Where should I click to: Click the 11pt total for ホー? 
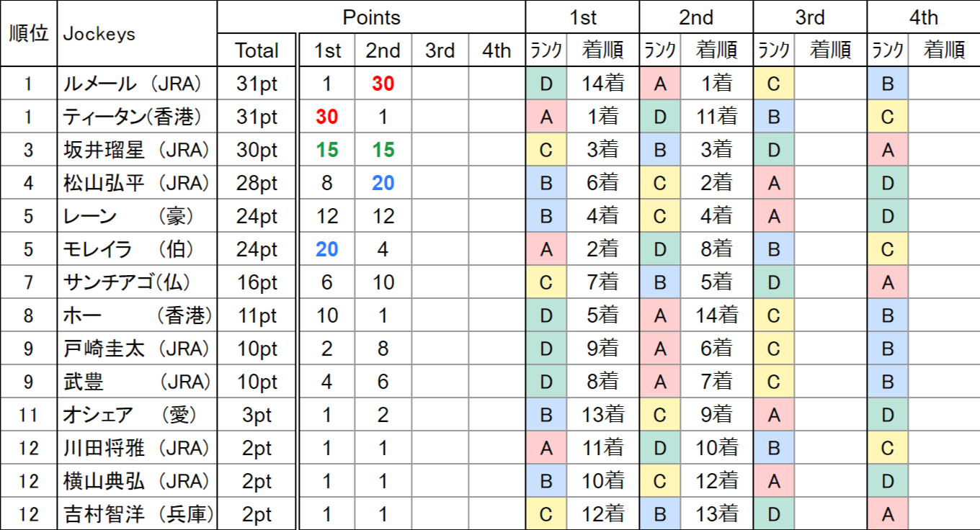pos(257,315)
